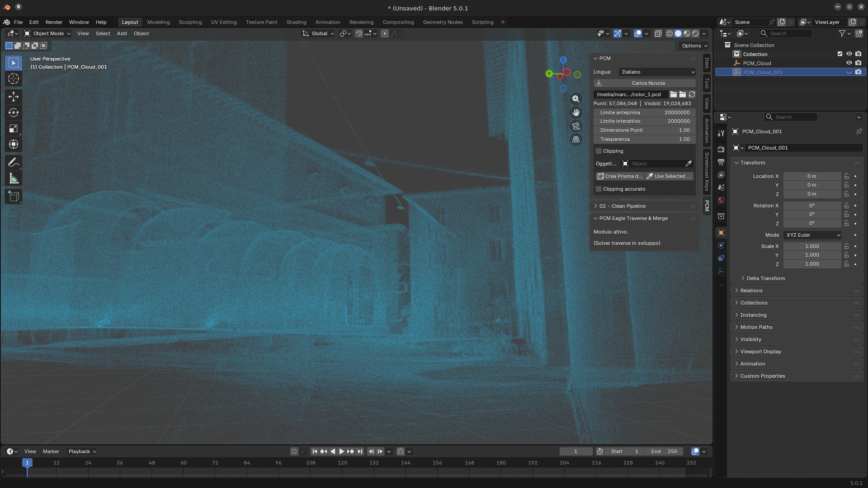This screenshot has width=868, height=488.
Task: Click the Crea Prisma button
Action: pos(619,176)
